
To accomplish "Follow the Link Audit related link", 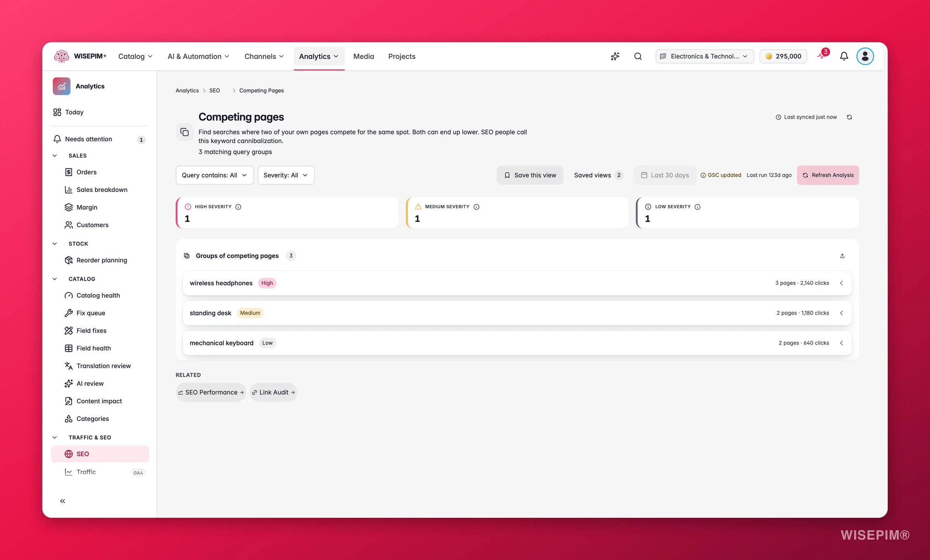I will tap(273, 392).
